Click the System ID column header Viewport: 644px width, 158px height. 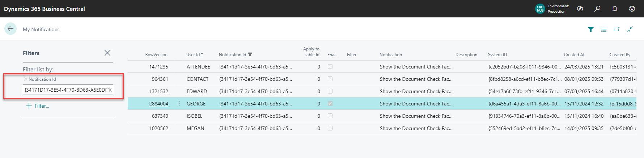[497, 55]
